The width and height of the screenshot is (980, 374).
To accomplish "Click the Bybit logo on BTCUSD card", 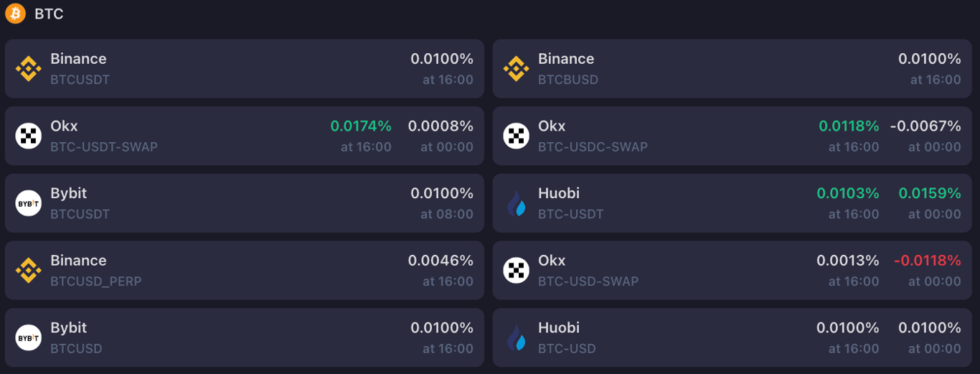I will 29,337.
